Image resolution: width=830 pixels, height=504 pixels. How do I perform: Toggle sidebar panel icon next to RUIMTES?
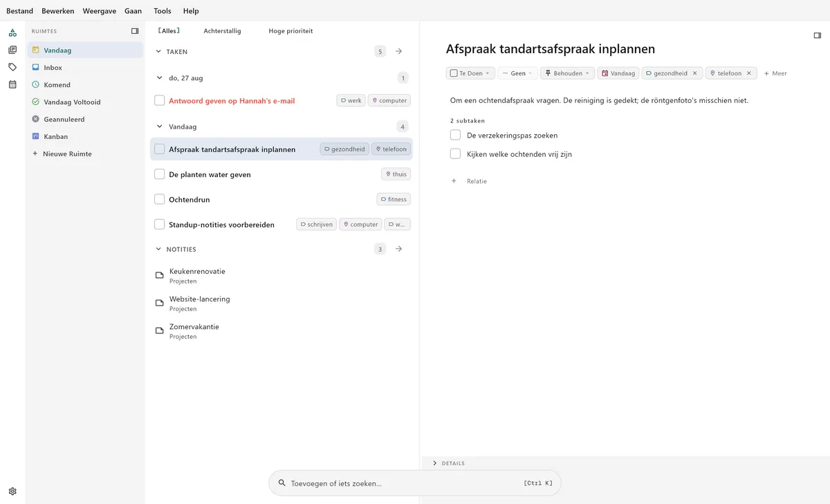(135, 31)
